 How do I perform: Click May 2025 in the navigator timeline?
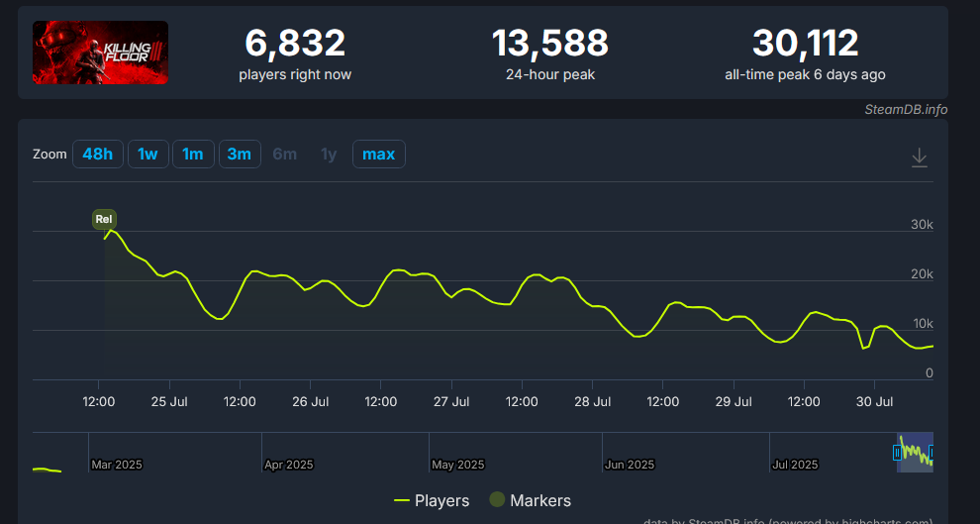[458, 465]
